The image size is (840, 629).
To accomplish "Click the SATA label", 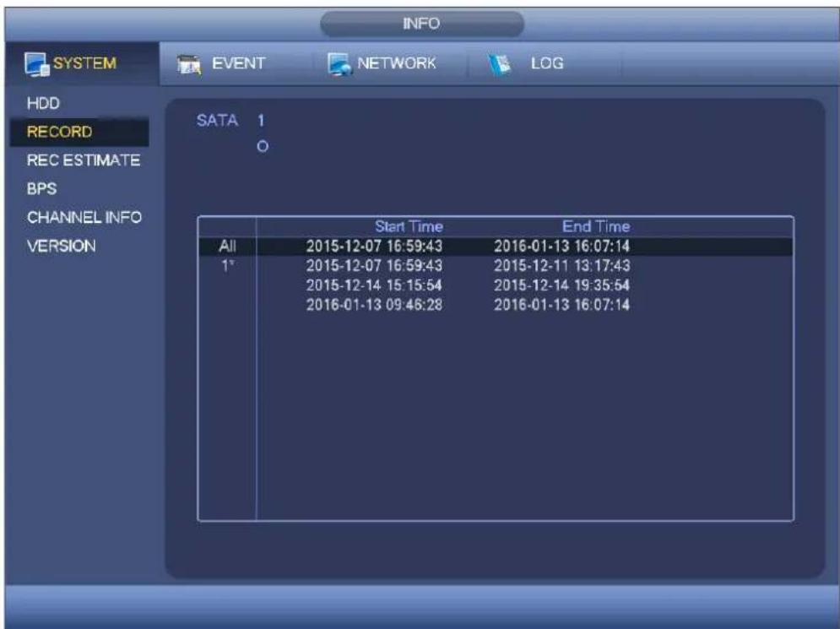I will 217,120.
